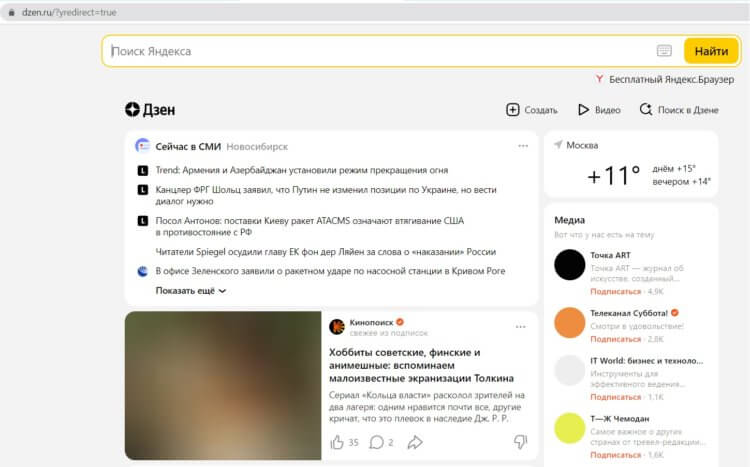Click the Москва location label in the weather widget
750x467 pixels.
582,145
